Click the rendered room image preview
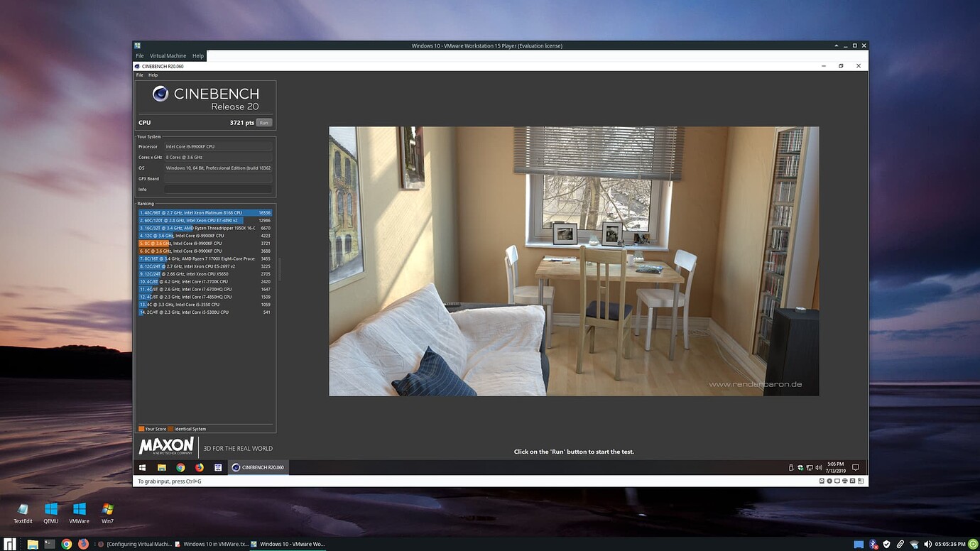980x551 pixels. (x=574, y=261)
